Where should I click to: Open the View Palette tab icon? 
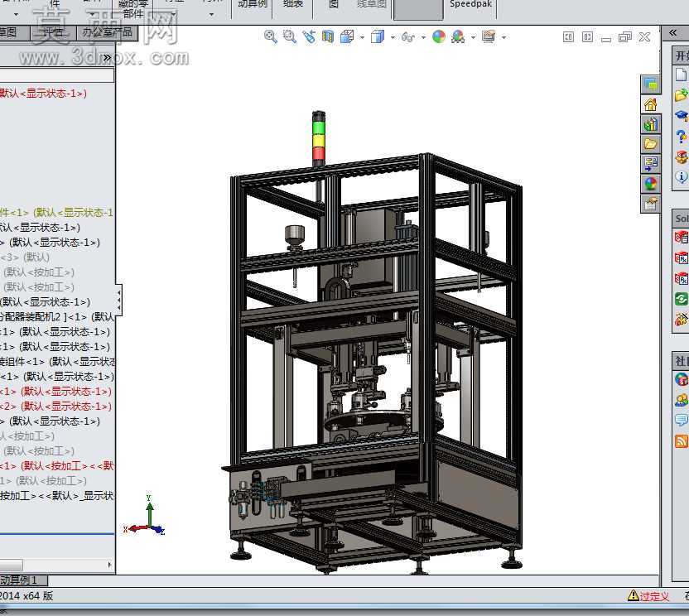pyautogui.click(x=650, y=164)
